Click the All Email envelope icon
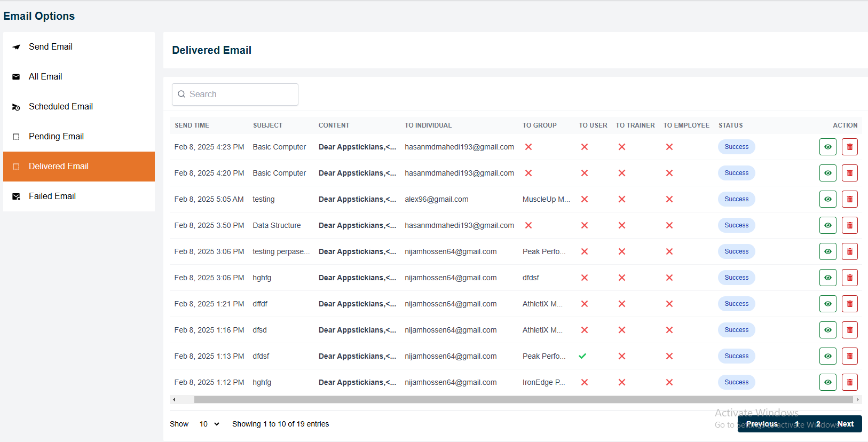Viewport: 868px width, 442px height. coord(16,77)
